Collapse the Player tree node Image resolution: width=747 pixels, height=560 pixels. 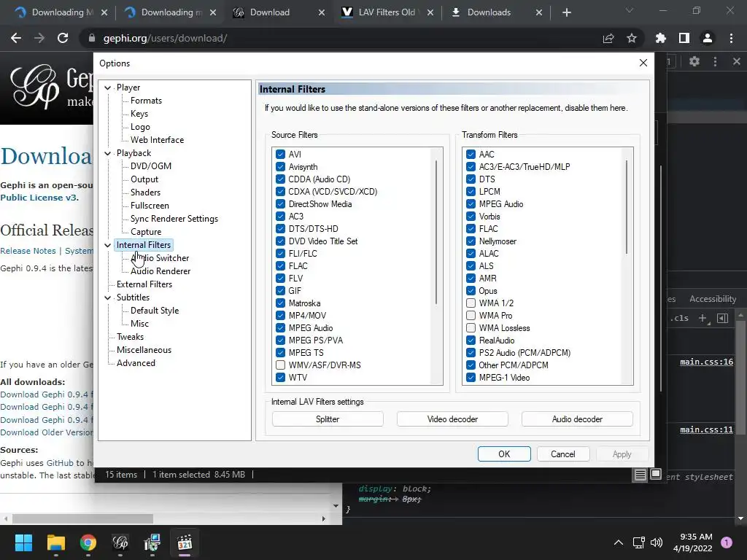click(108, 87)
